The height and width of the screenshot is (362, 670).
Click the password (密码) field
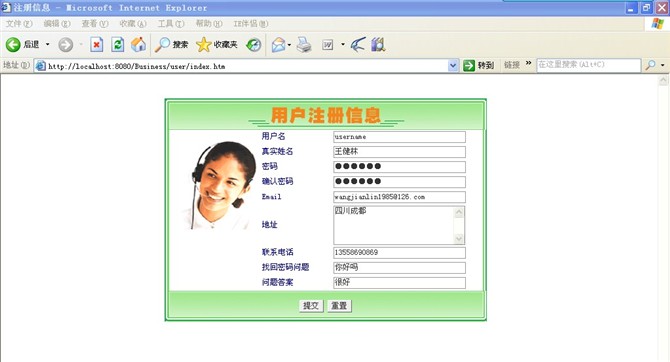pyautogui.click(x=399, y=167)
